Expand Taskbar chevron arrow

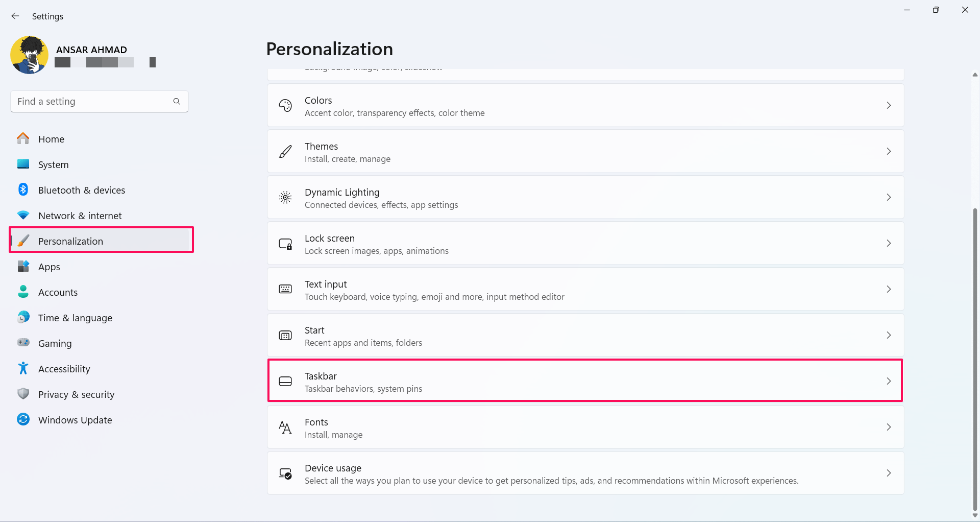(889, 381)
